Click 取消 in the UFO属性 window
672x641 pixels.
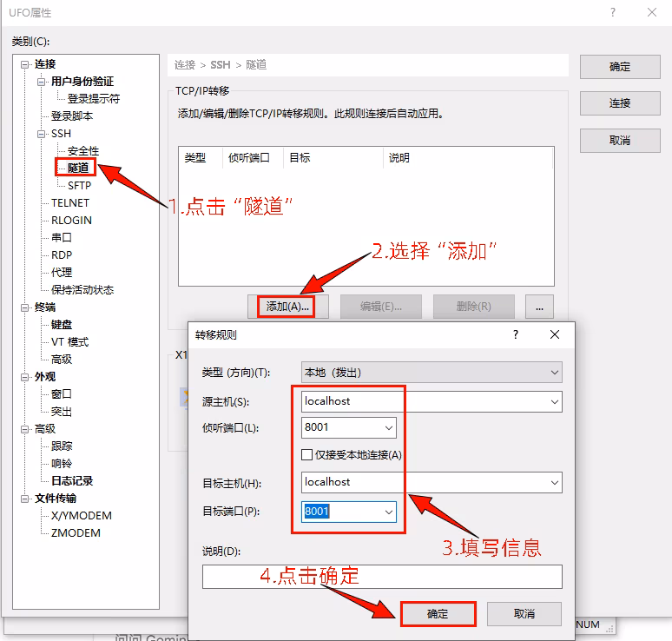620,141
